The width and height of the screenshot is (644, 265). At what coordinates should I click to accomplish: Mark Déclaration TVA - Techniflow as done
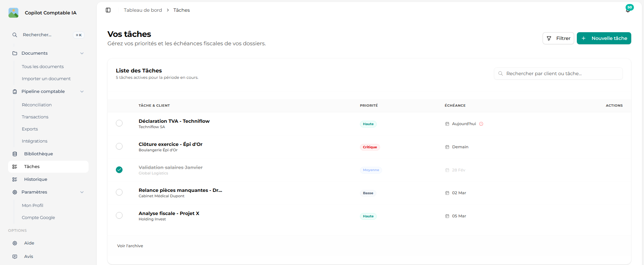[x=119, y=123]
